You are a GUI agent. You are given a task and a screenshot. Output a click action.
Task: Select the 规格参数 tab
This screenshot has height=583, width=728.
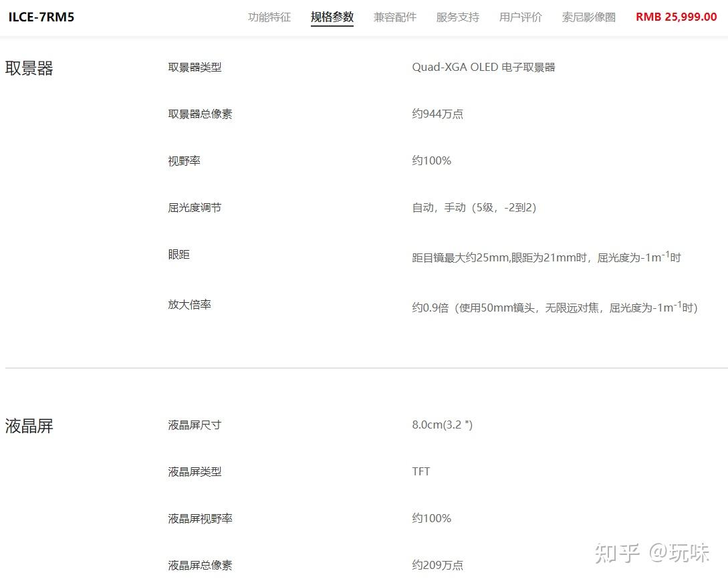332,17
